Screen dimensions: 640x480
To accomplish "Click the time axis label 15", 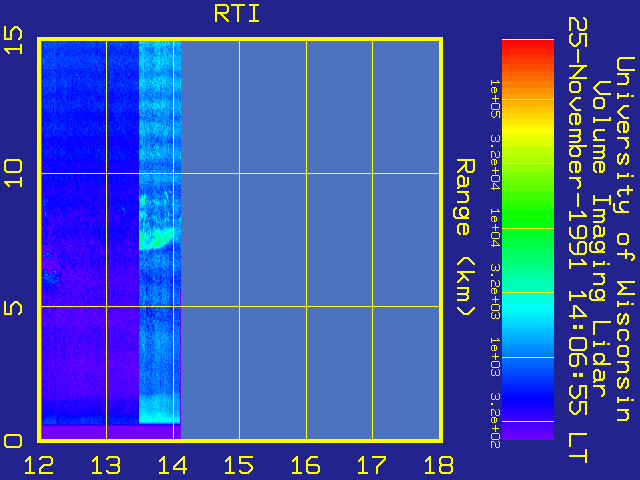I will [239, 465].
